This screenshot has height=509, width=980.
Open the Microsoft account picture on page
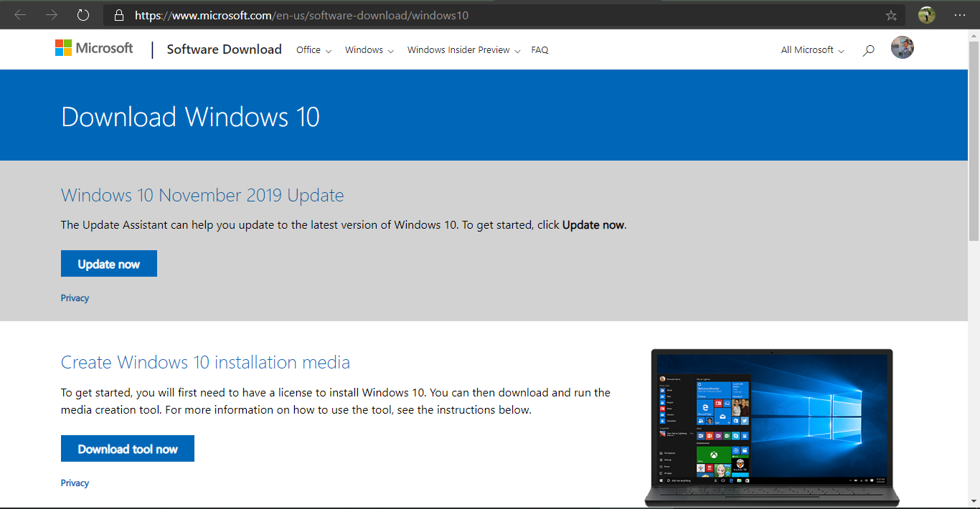903,48
